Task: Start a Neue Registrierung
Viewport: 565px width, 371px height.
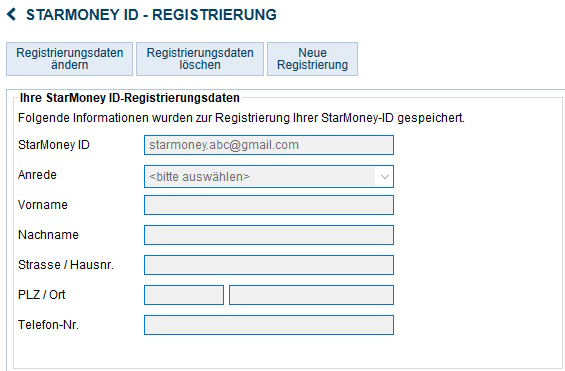Action: tap(312, 59)
